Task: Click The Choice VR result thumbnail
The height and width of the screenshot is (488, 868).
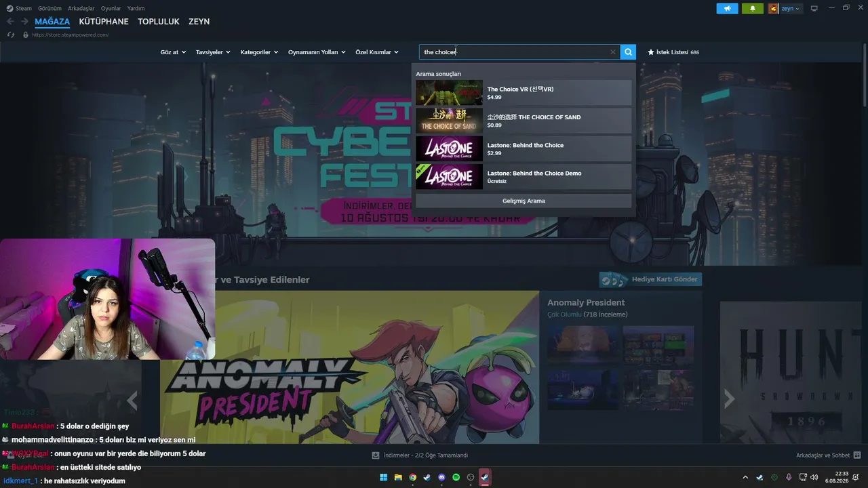Action: tap(449, 93)
